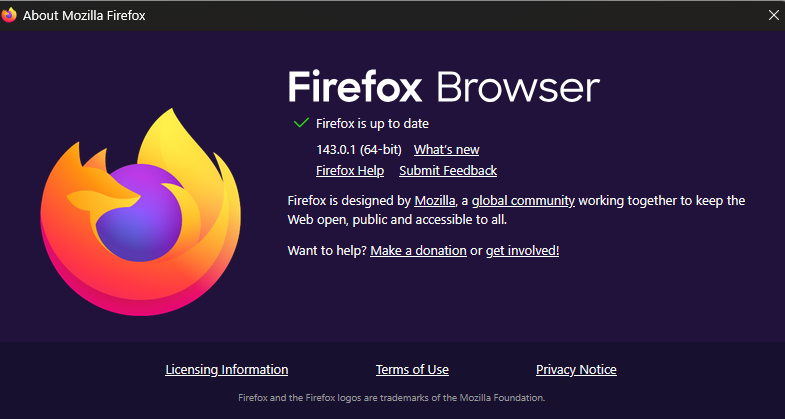Viewport: 785px width, 419px height.
Task: Select the "get involved!" link
Action: tap(522, 250)
